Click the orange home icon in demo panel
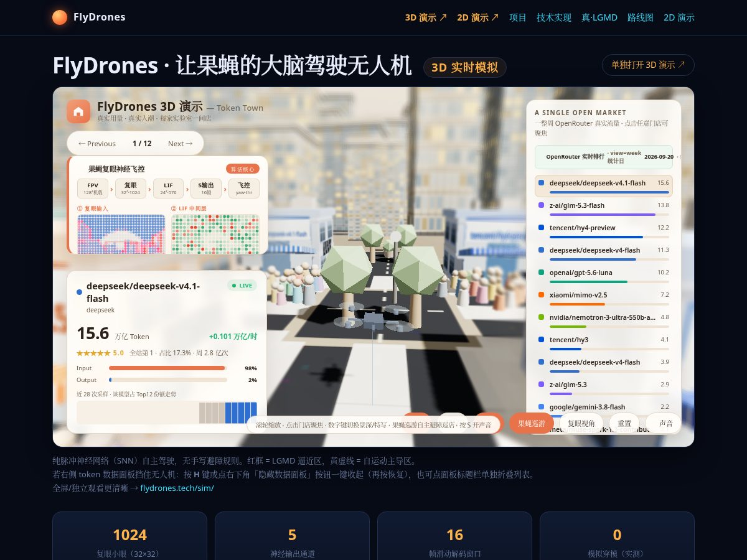Viewport: 747px width, 560px height. point(78,111)
